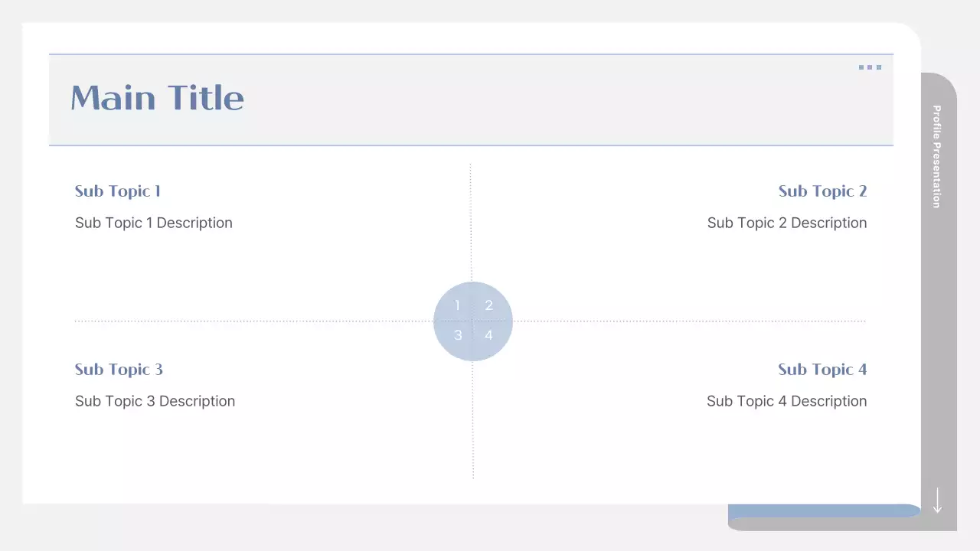
Task: Click the three-dot icon above the title
Action: pyautogui.click(x=870, y=67)
